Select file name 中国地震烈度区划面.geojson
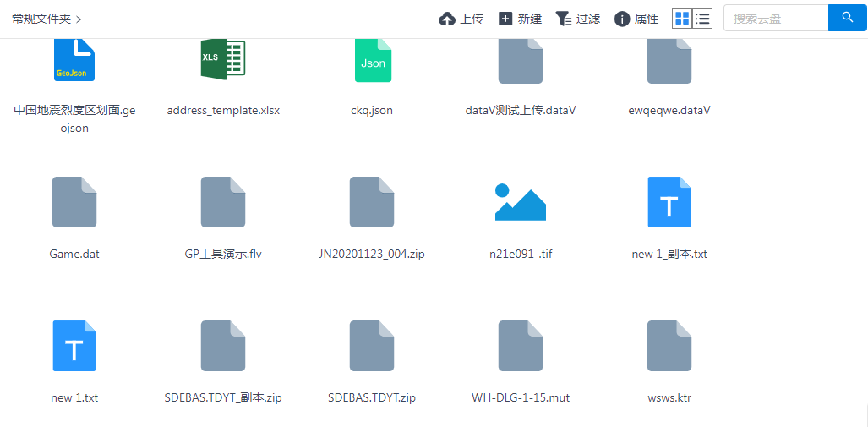 [74, 119]
